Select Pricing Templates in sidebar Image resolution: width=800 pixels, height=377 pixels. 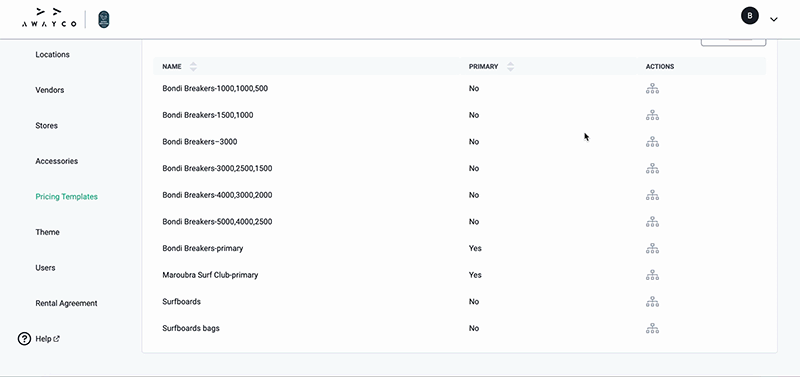(x=66, y=196)
